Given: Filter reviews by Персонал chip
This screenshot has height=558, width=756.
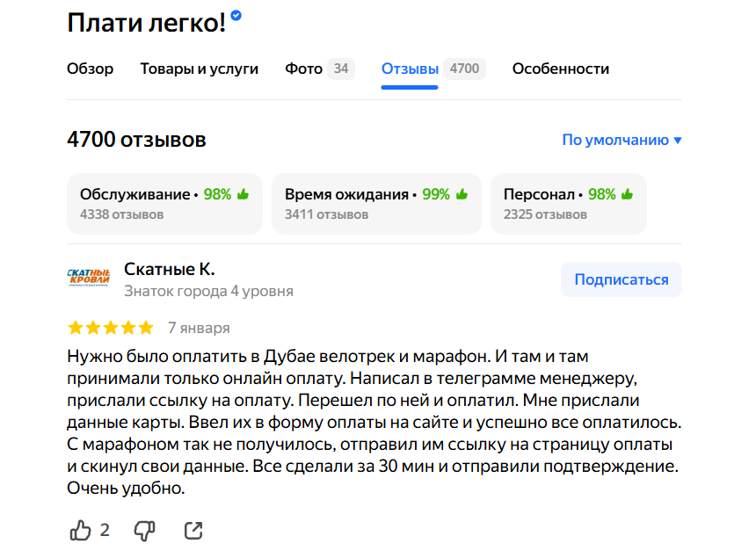Looking at the screenshot, I should coord(568,203).
